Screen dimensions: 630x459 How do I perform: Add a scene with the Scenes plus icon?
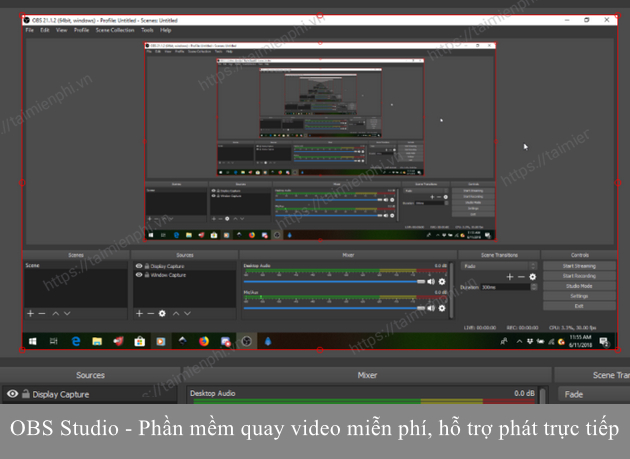click(31, 314)
